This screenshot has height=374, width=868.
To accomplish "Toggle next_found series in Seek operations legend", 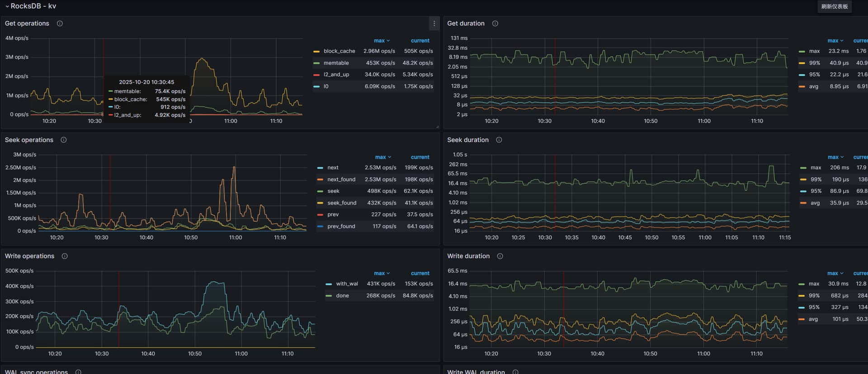I will [x=341, y=180].
